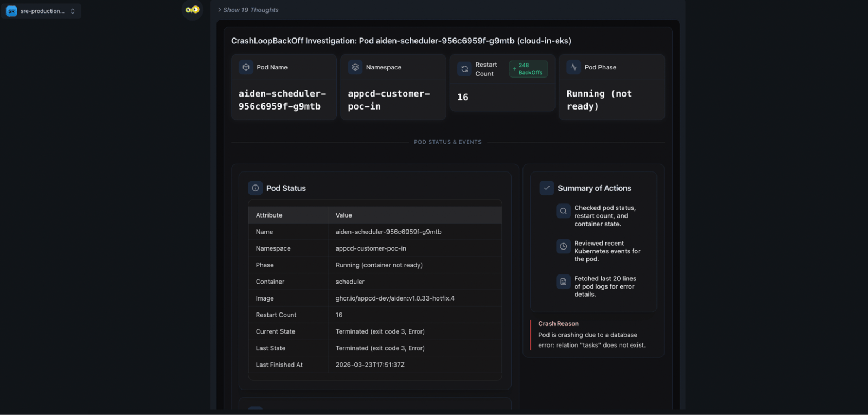Click the Image attribute label
Viewport: 868px width, 415px height.
[x=265, y=298]
